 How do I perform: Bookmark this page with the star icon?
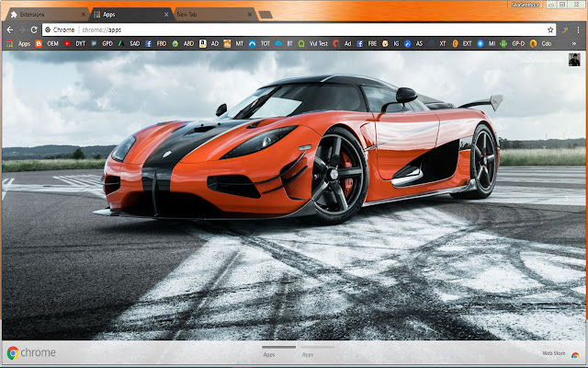(x=550, y=29)
